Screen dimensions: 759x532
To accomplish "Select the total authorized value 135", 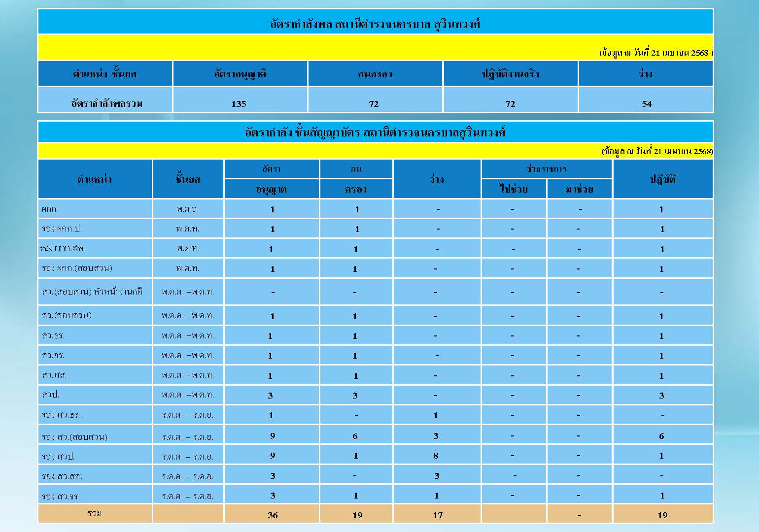I will 239,103.
